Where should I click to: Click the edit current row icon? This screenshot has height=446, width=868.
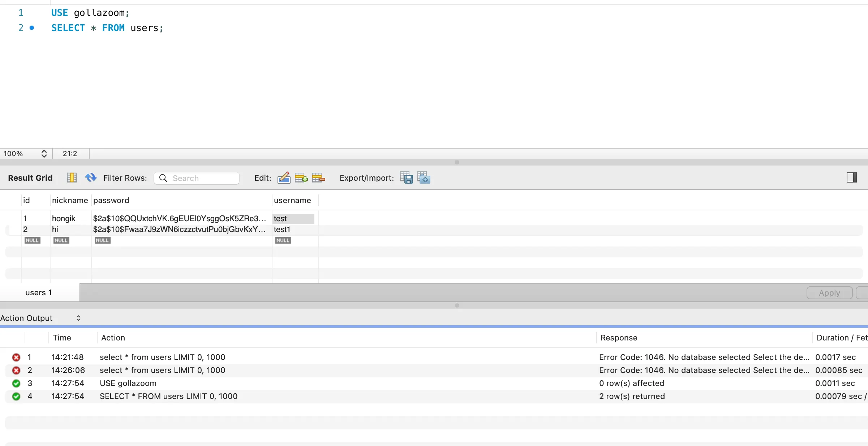pos(284,178)
